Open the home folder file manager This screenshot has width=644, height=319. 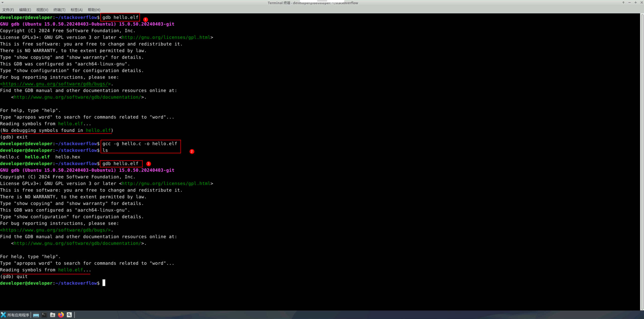coord(53,315)
